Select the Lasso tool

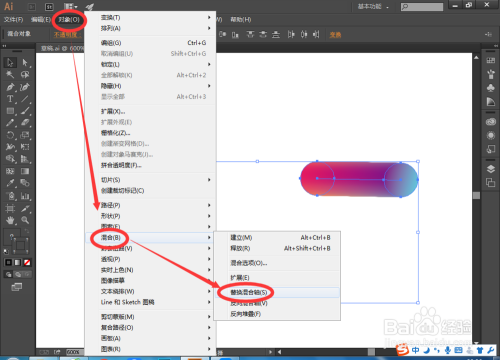(x=25, y=74)
